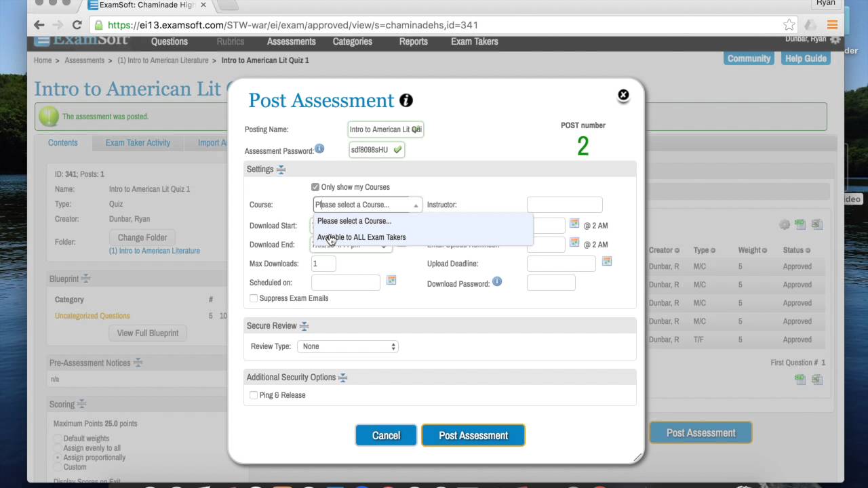
Task: Bookmark this page with the star icon
Action: tap(789, 25)
